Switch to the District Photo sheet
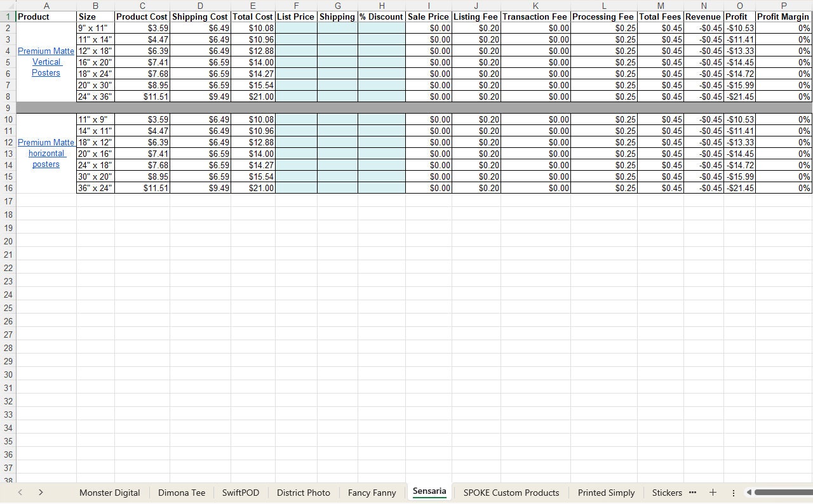Viewport: 813px width, 504px height. click(303, 493)
